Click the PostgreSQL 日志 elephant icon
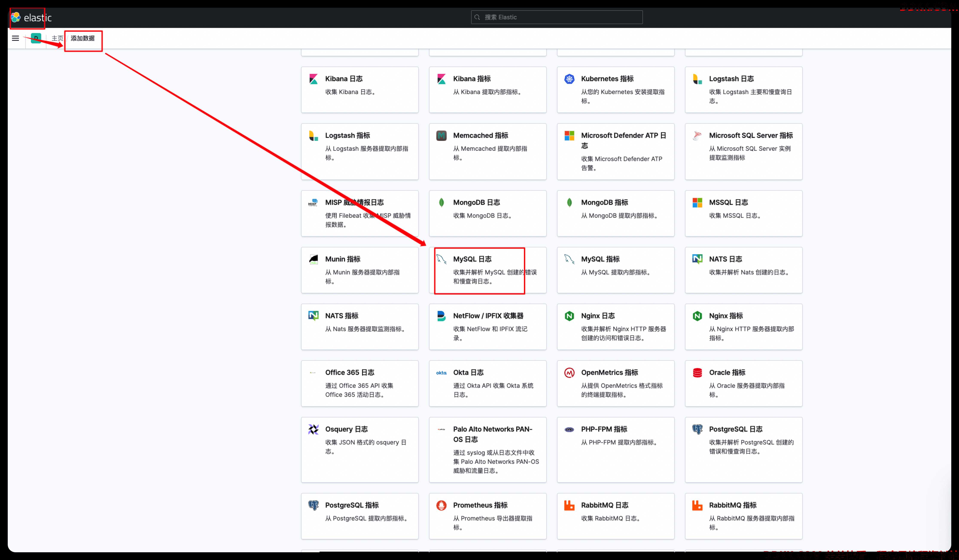 click(697, 429)
